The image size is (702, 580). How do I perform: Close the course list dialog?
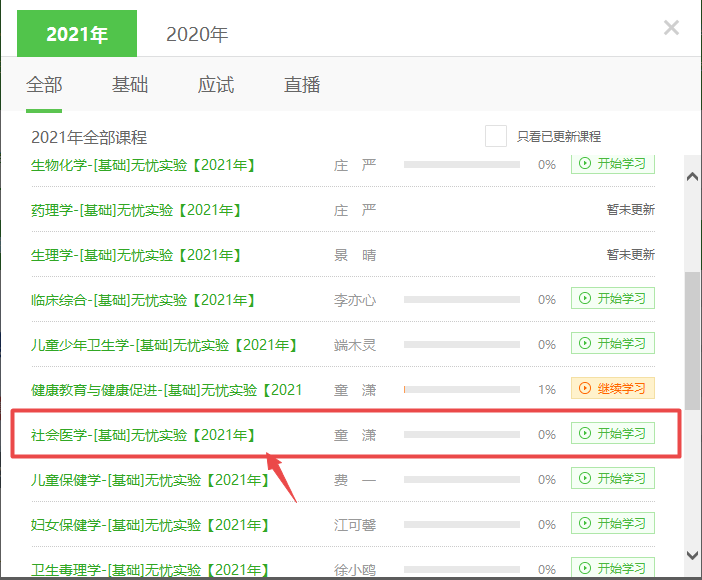click(671, 28)
